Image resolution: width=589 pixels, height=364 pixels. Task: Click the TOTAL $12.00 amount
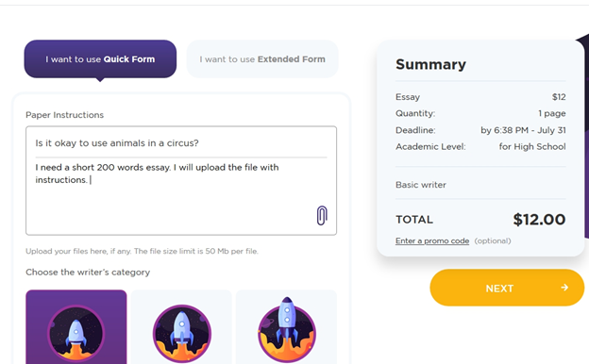click(539, 220)
